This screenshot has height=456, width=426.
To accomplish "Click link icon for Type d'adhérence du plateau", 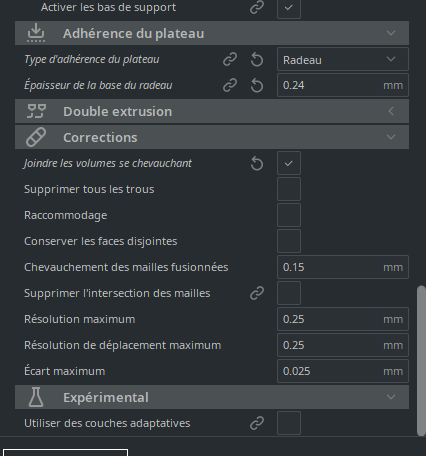I will [230, 60].
